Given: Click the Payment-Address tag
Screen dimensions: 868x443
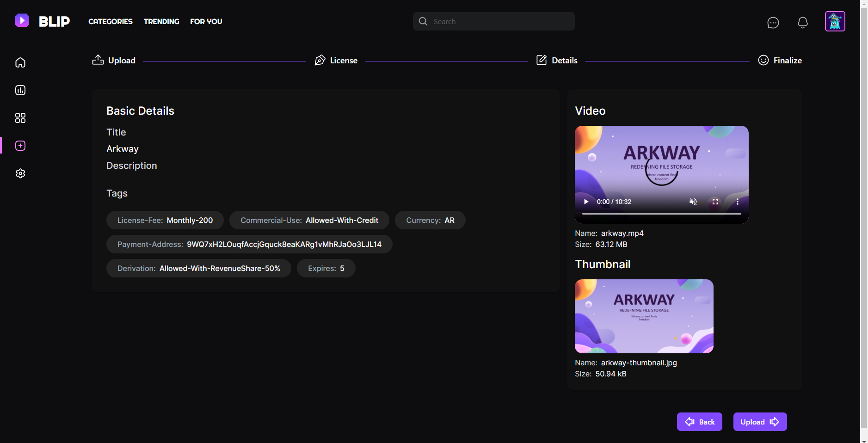Looking at the screenshot, I should coord(249,244).
